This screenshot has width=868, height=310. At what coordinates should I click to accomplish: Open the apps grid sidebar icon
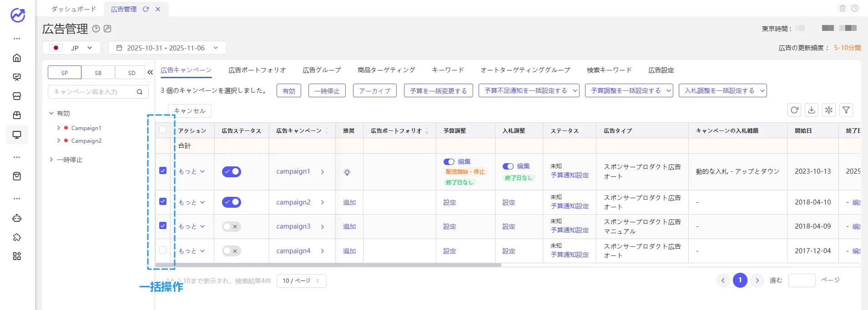17,256
